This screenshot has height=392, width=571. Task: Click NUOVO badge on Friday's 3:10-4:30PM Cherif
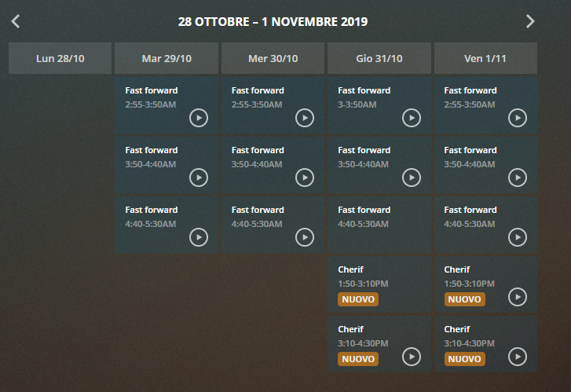(465, 359)
